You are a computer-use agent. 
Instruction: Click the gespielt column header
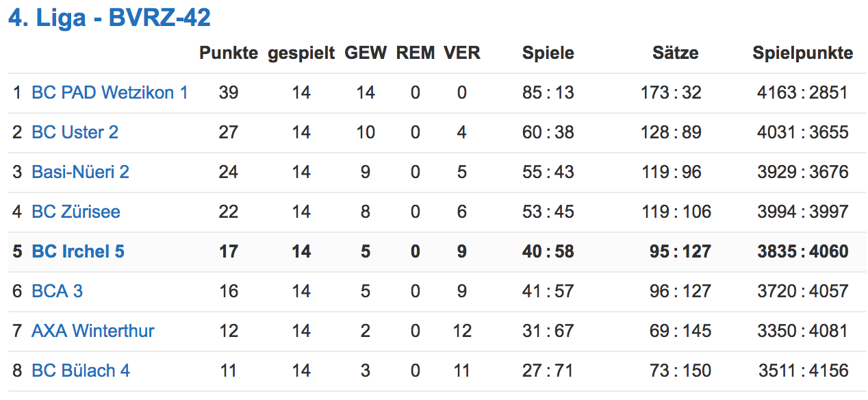(301, 53)
